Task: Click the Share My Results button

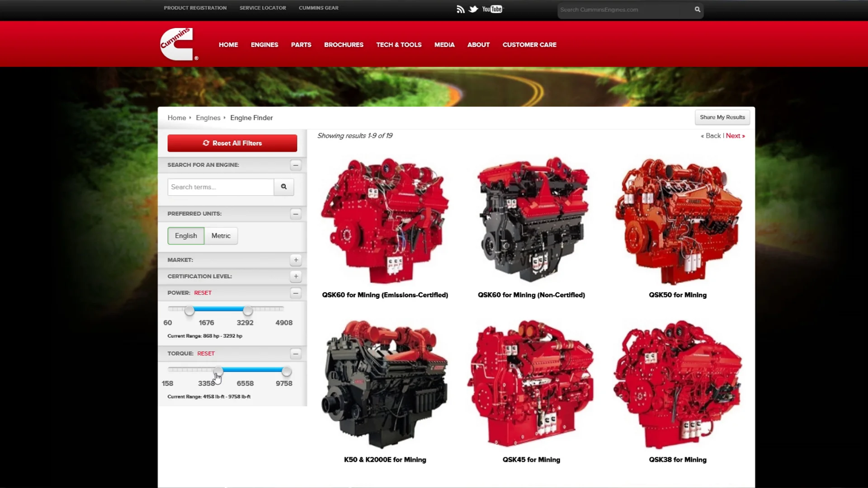Action: click(722, 117)
